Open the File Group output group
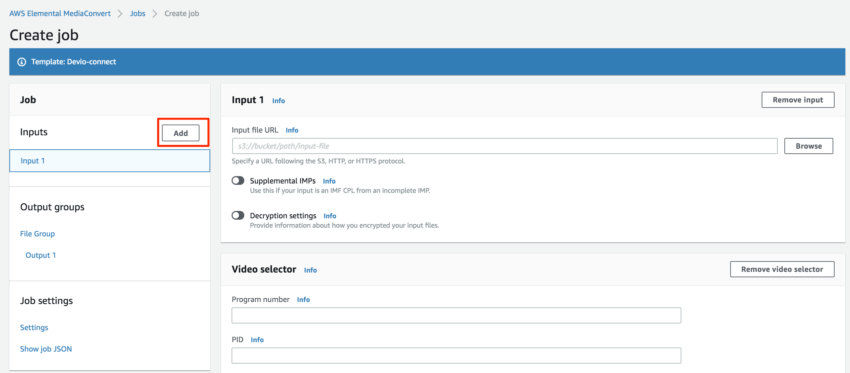Image resolution: width=850 pixels, height=373 pixels. point(37,234)
